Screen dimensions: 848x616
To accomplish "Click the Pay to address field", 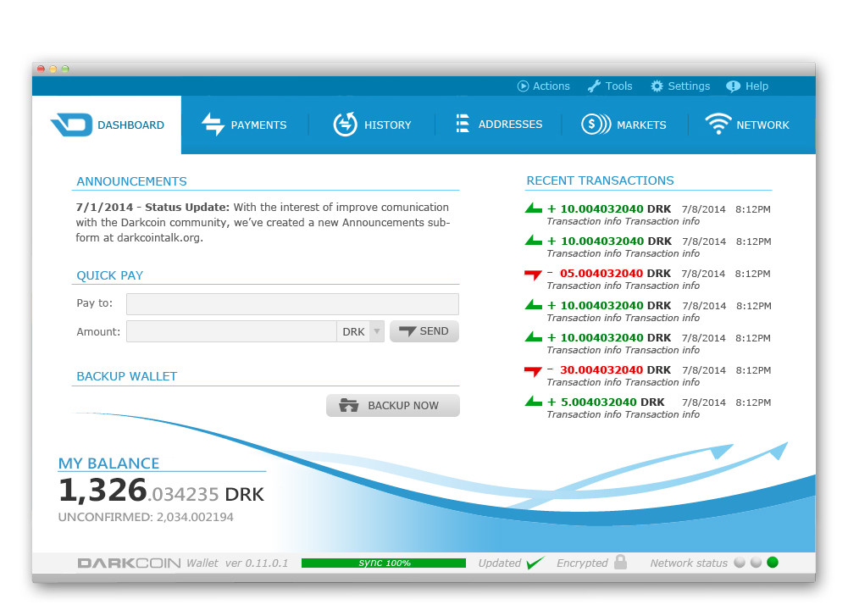I will click(x=292, y=304).
